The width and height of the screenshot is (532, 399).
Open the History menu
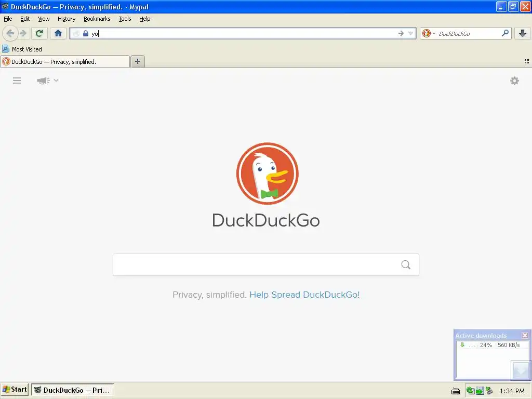tap(66, 19)
